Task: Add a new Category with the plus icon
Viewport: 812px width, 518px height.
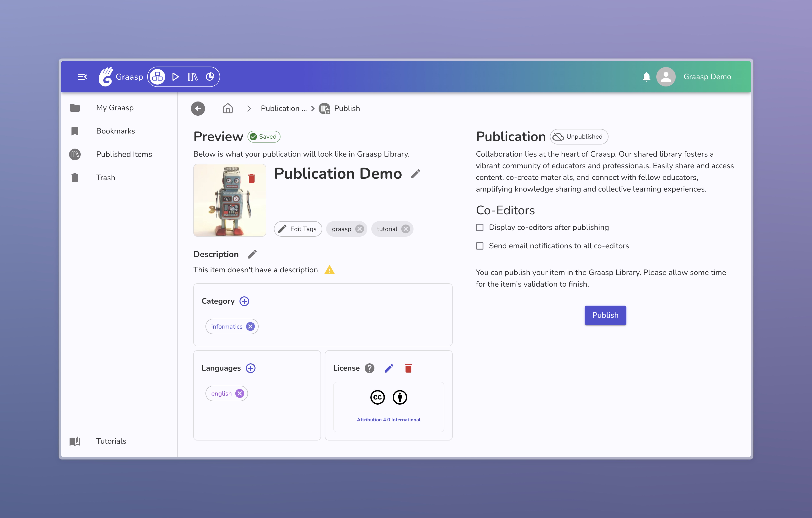Action: (244, 301)
